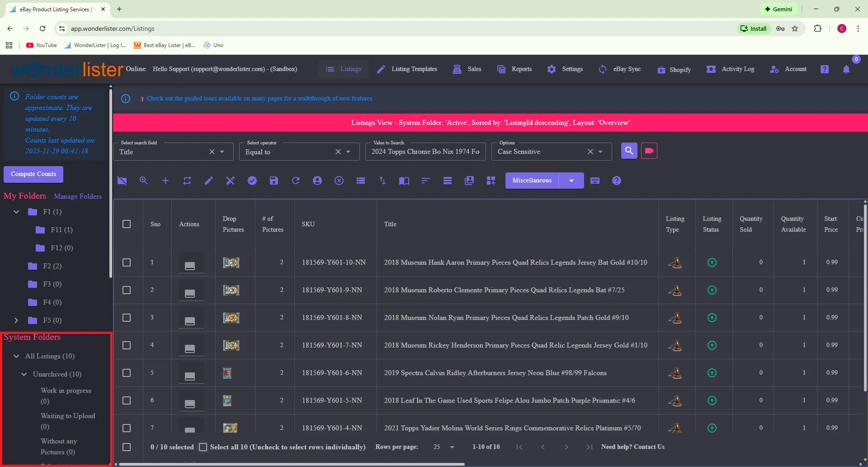The height and width of the screenshot is (467, 868).
Task: Select the add new listing plus icon
Action: pyautogui.click(x=165, y=181)
